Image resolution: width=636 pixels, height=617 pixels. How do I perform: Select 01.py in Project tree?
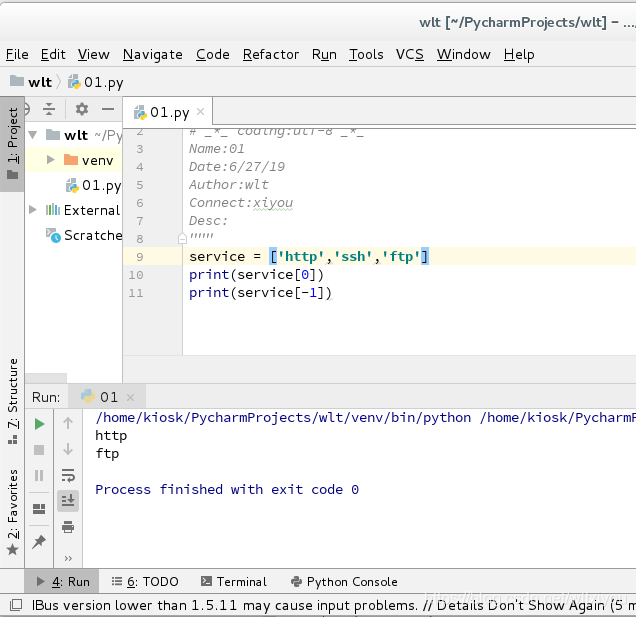(93, 185)
